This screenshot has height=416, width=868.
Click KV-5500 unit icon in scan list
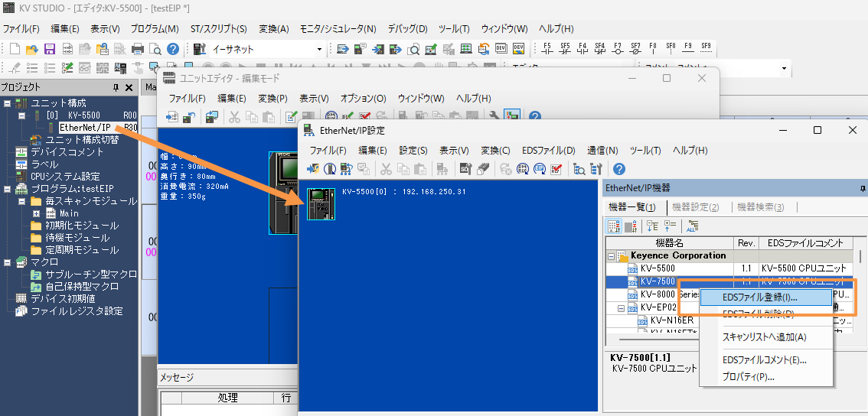pyautogui.click(x=321, y=204)
